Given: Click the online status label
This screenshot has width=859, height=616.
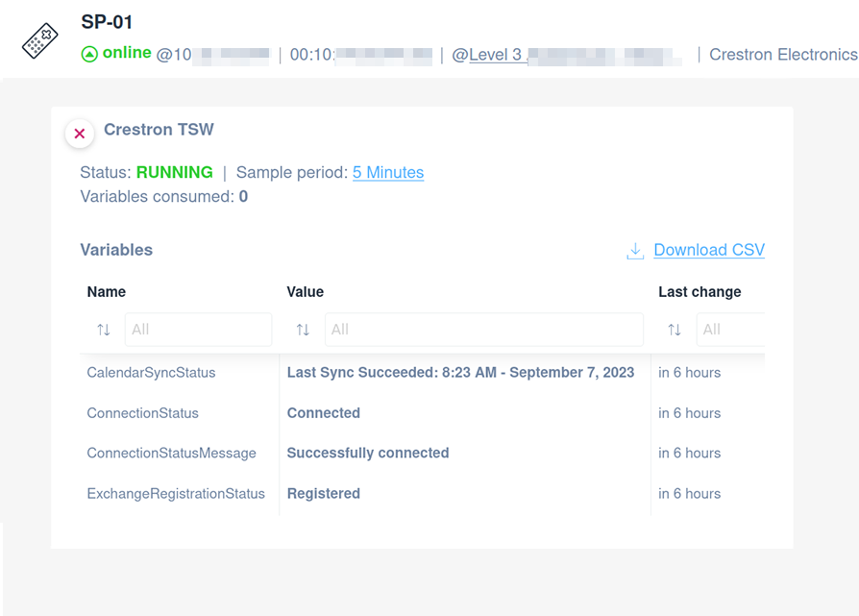Looking at the screenshot, I should coord(127,53).
